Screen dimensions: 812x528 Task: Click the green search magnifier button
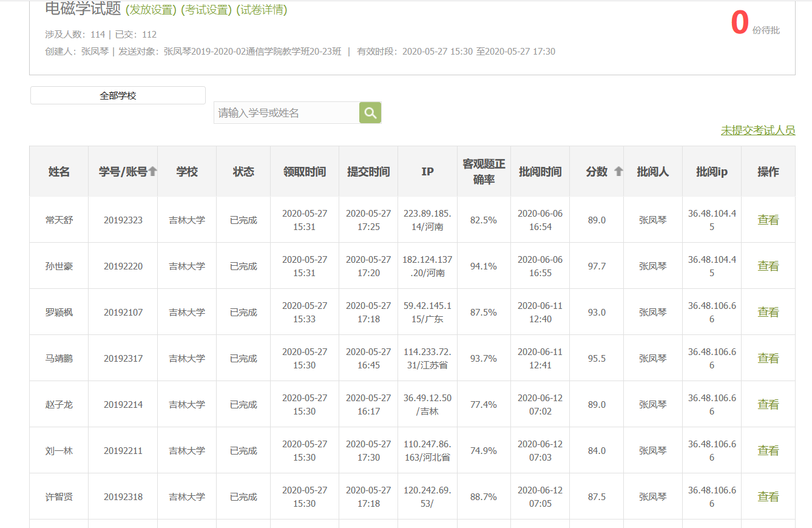[x=370, y=112]
